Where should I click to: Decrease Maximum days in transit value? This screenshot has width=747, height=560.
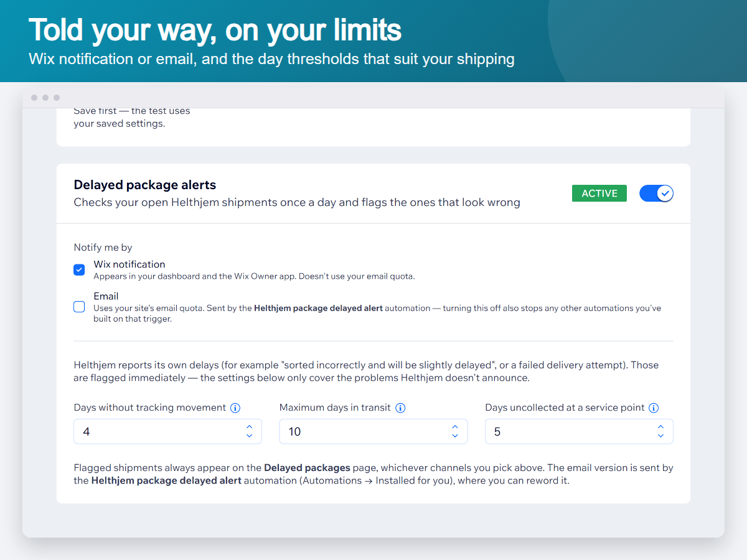click(455, 436)
